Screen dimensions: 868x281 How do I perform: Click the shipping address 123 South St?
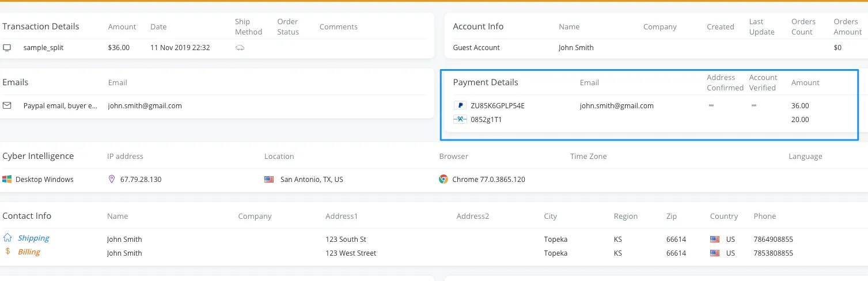pyautogui.click(x=346, y=239)
